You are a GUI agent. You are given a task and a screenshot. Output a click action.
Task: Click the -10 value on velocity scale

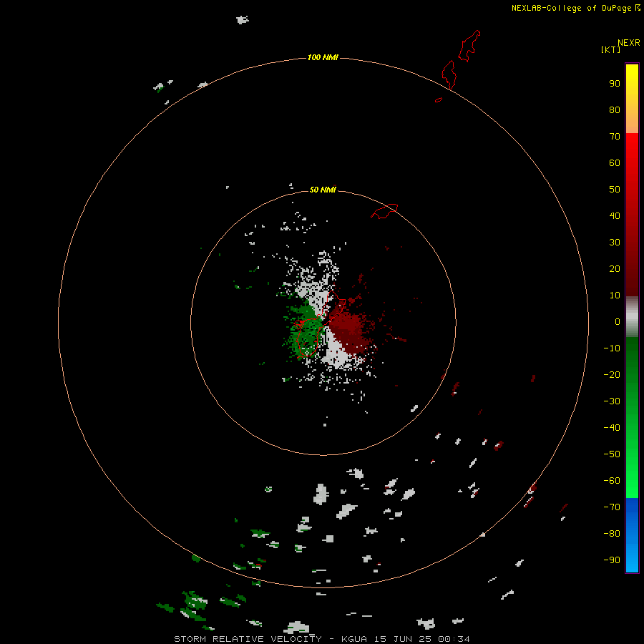click(612, 348)
